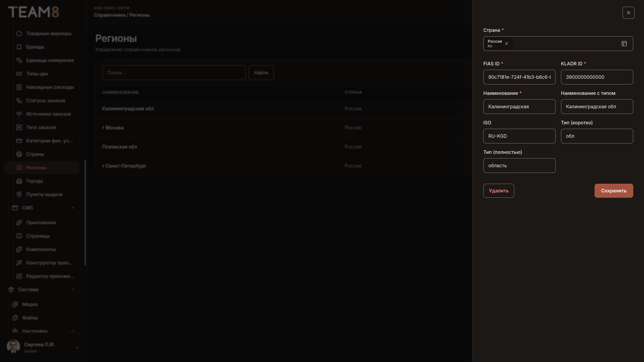Click the FIAS ID input field

coord(519,77)
